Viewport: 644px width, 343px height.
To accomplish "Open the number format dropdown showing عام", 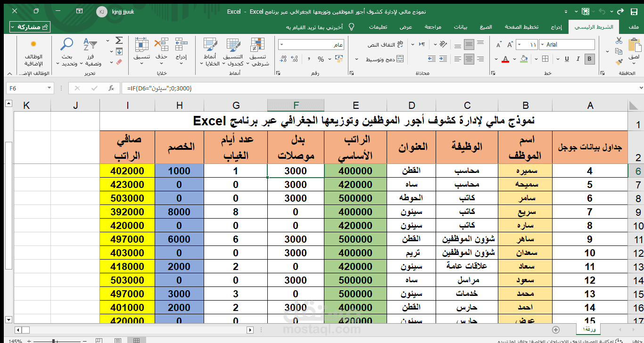I will click(281, 44).
